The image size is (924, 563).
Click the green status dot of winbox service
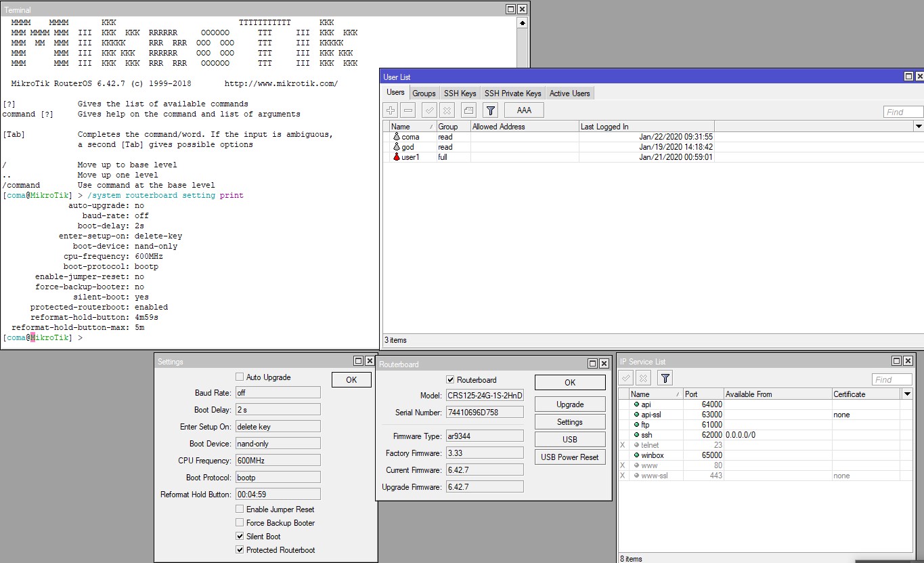636,455
